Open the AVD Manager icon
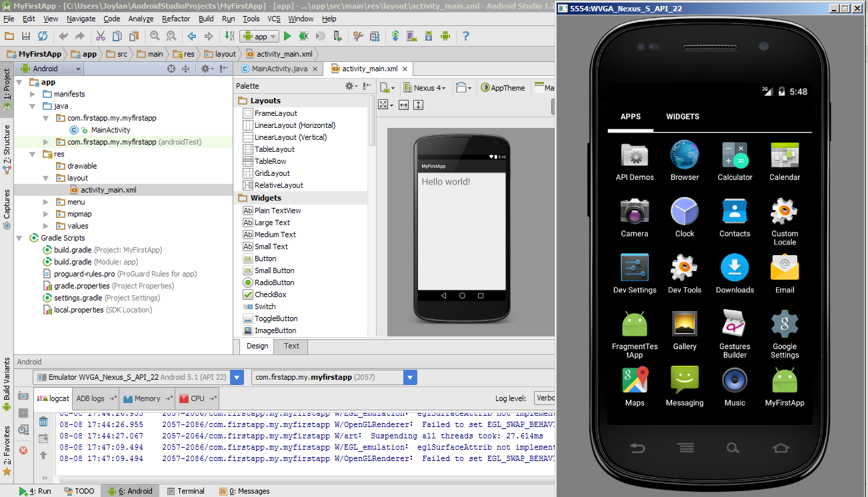 tap(412, 36)
